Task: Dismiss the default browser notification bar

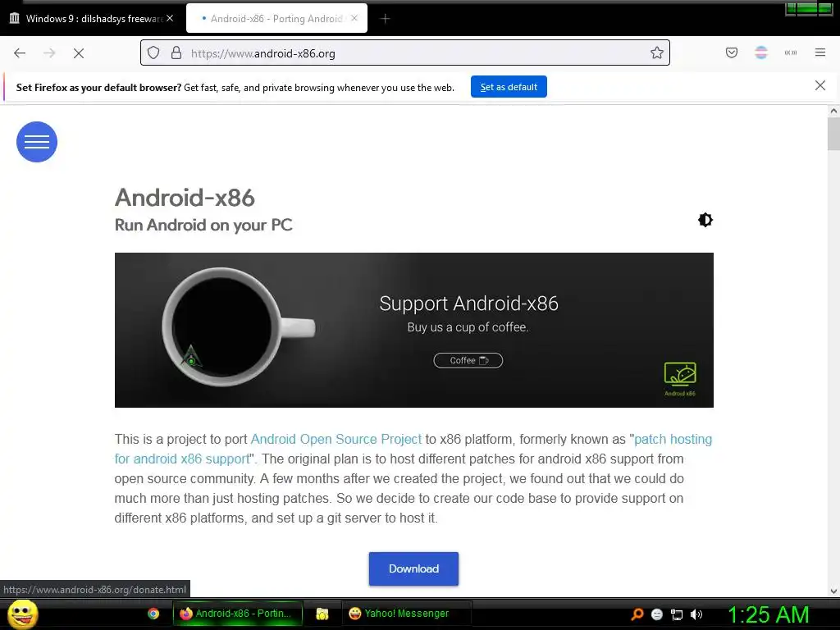Action: (820, 85)
